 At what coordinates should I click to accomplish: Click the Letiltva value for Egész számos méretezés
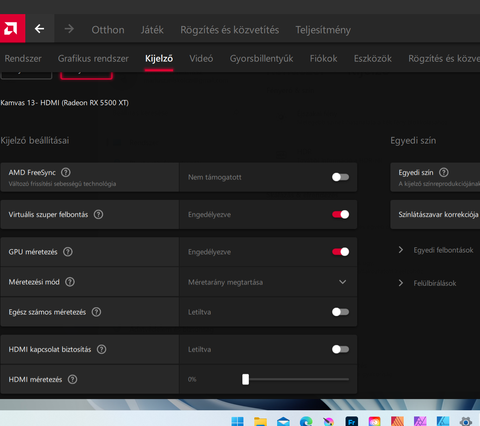point(199,312)
